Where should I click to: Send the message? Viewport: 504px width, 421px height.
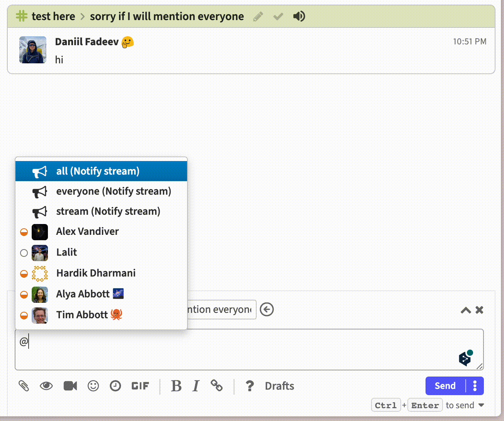pyautogui.click(x=444, y=386)
